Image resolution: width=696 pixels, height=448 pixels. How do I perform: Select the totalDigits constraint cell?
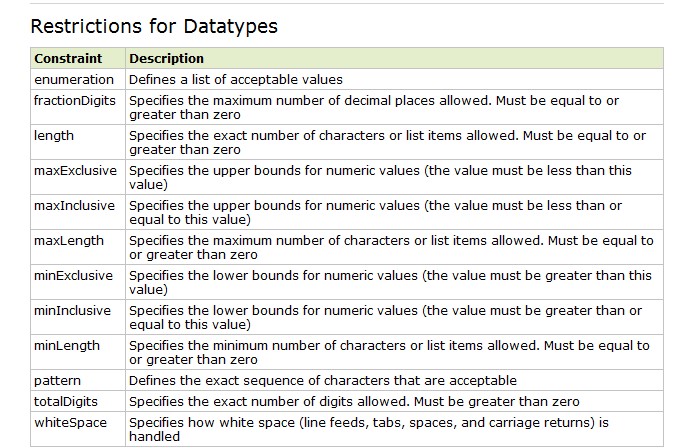pyautogui.click(x=78, y=401)
